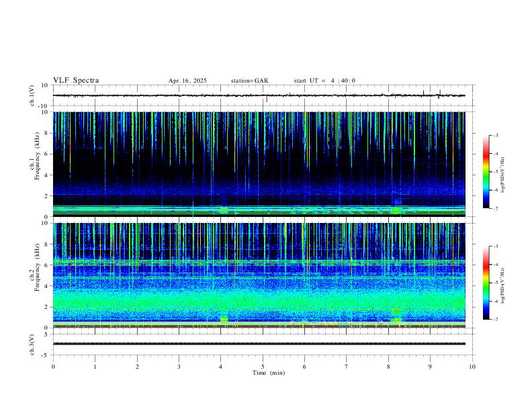This screenshot has height=411, width=532.
Task: Click the "4" label on the Time axis
Action: tap(221, 367)
